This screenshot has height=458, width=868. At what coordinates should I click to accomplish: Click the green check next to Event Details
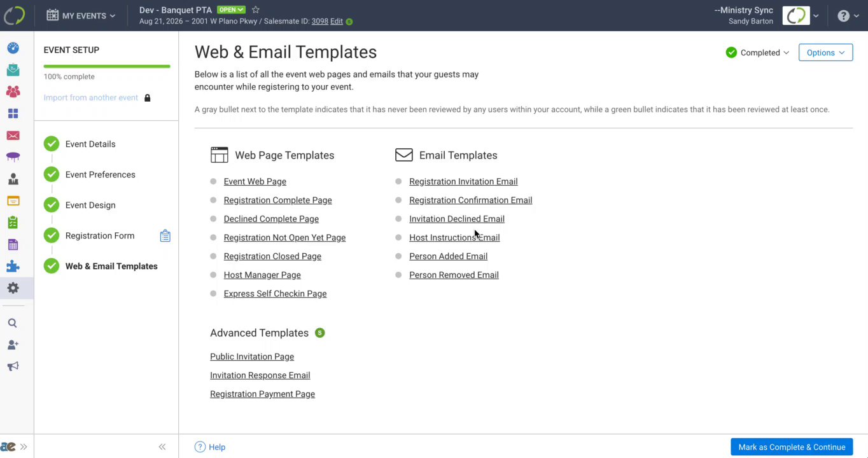[52, 144]
